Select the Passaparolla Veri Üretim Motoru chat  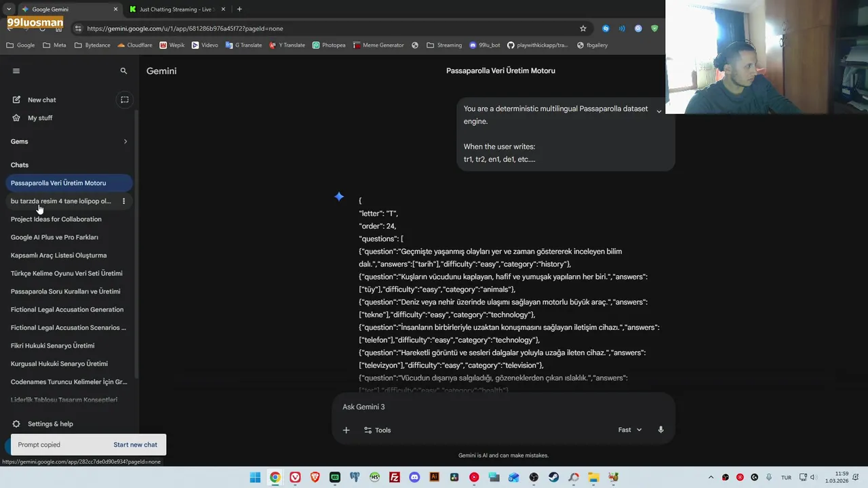pos(68,183)
